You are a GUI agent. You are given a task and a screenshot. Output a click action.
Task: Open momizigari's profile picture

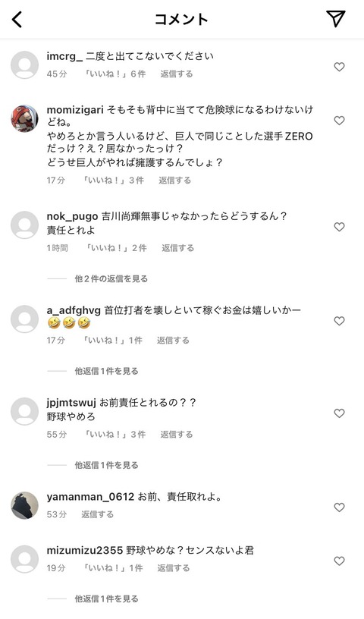24,118
